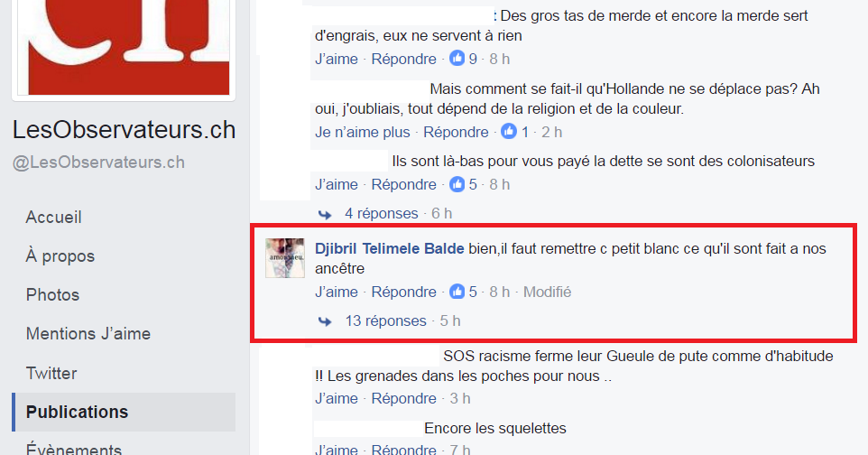
Task: Click the like icon on the Hollande comment
Action: (509, 131)
